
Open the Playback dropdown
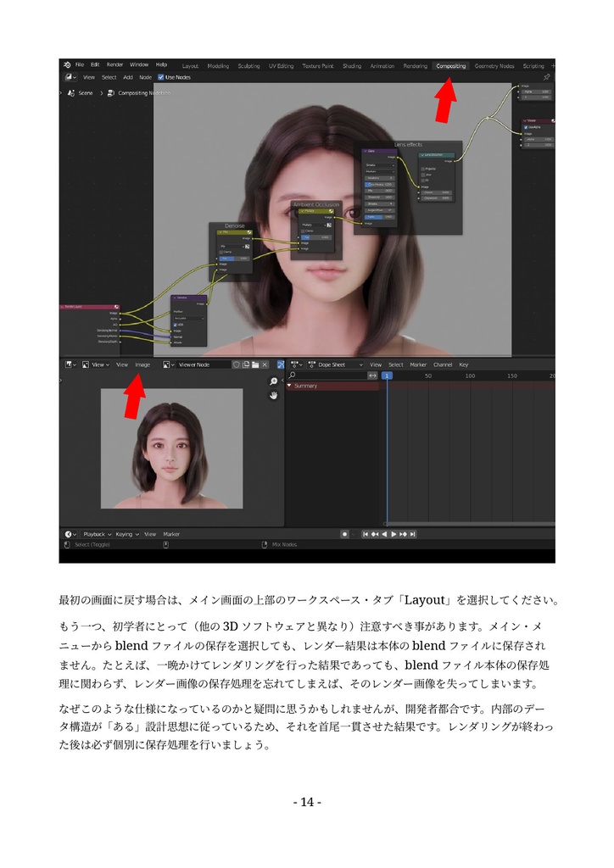coord(98,534)
